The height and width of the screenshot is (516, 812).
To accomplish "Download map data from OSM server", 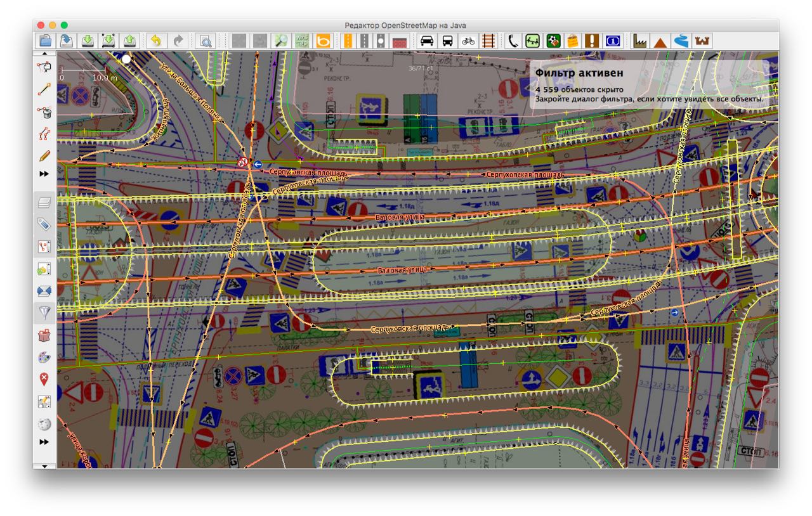I will click(x=88, y=41).
